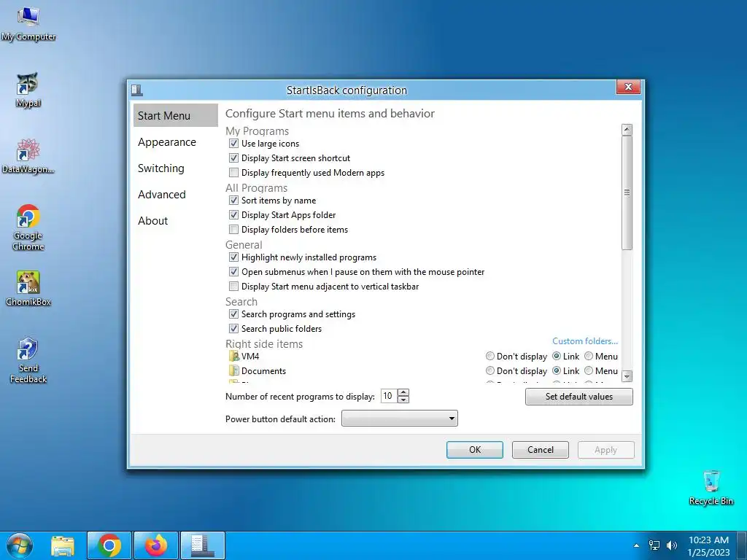Select Link option for Documents
The image size is (747, 560).
[x=557, y=370]
